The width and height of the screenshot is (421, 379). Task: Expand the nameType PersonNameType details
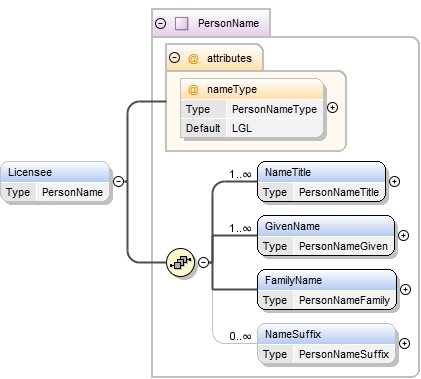[332, 108]
